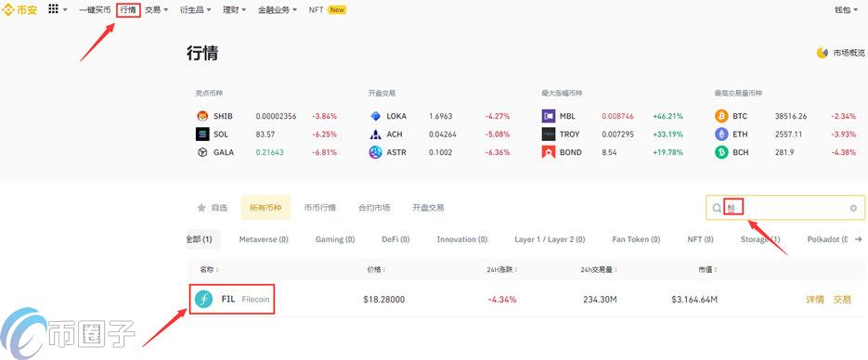Open the 衍生品 dropdown menu
The image size is (868, 360).
(195, 9)
